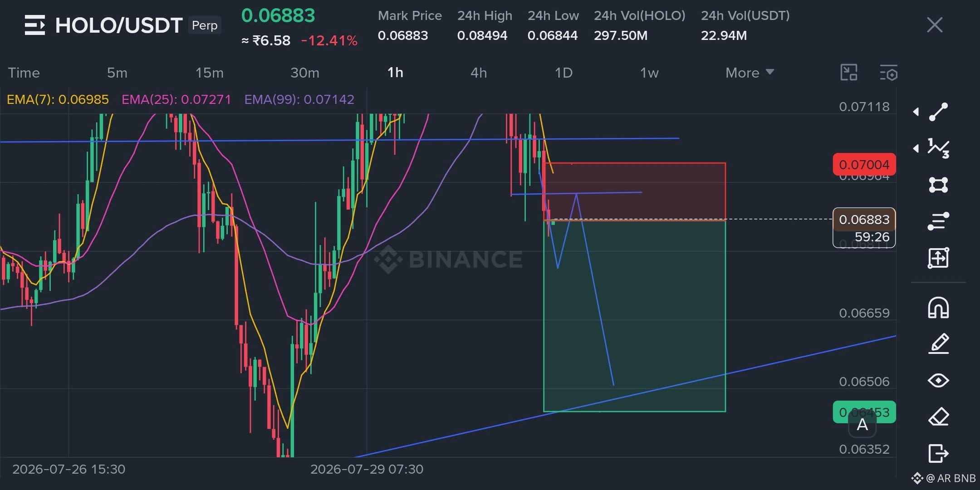The image size is (980, 490).
Task: Click the 2026-07-29 07:30 time label
Action: click(367, 469)
